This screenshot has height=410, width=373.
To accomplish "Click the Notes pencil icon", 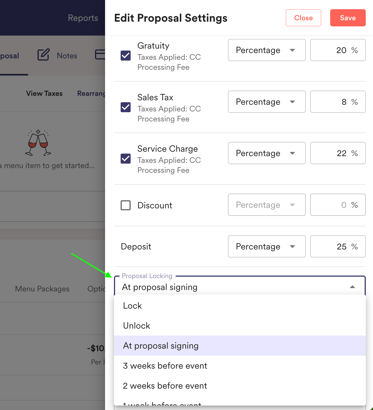I will tap(44, 55).
